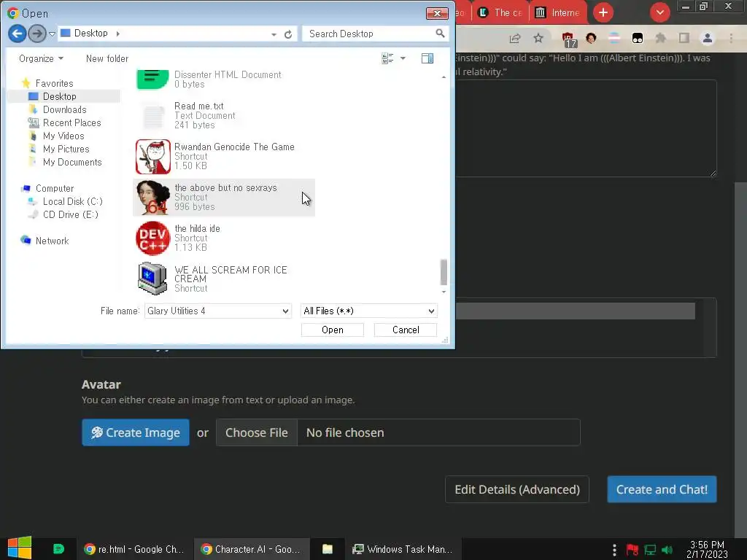Screen dimensions: 747x560
Task: Open Recent Places in navigation pane
Action: [x=72, y=122]
